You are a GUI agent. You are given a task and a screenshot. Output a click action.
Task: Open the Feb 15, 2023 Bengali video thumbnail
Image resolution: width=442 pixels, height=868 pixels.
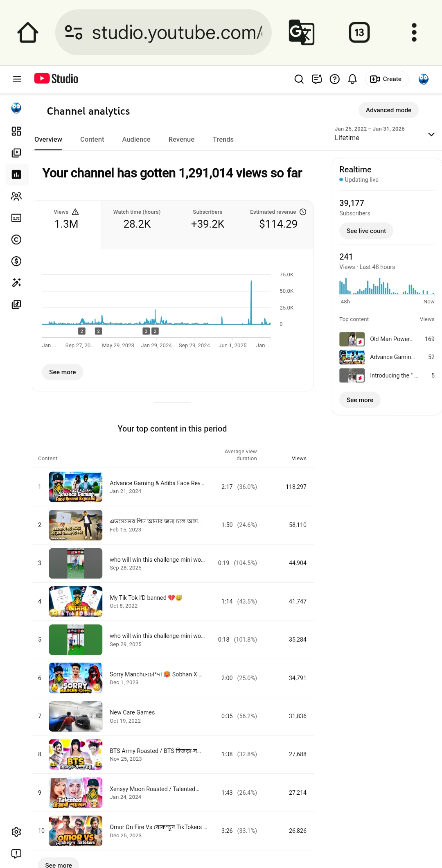click(76, 525)
